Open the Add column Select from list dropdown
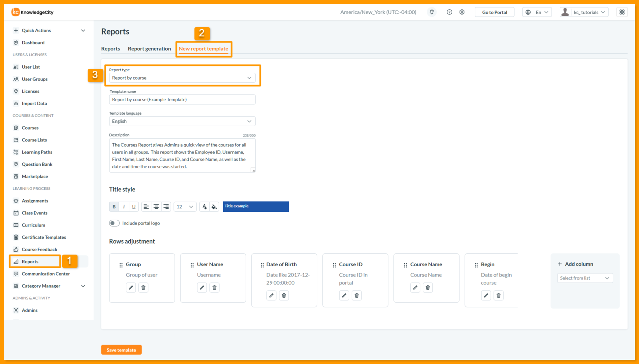 (585, 278)
